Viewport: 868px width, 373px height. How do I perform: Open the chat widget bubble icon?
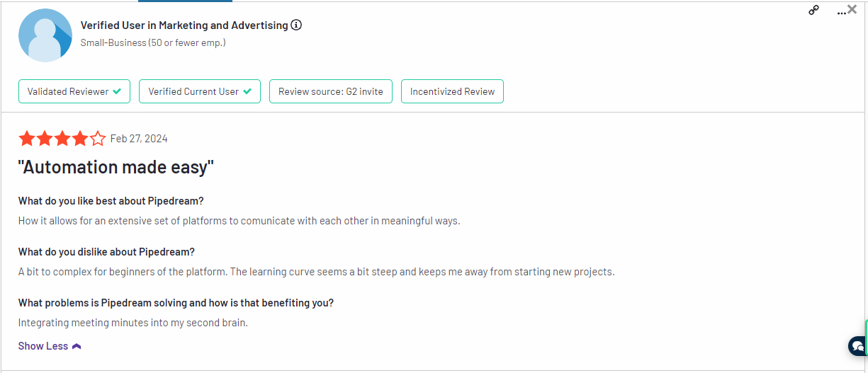tap(858, 346)
